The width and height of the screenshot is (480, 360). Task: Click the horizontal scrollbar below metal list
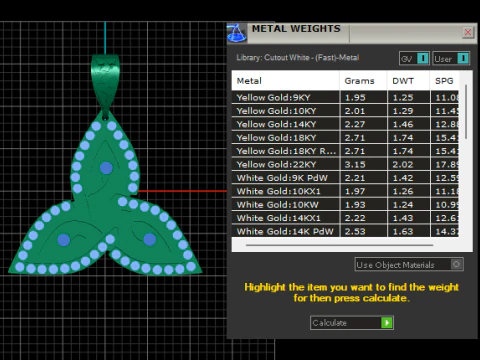click(x=339, y=245)
